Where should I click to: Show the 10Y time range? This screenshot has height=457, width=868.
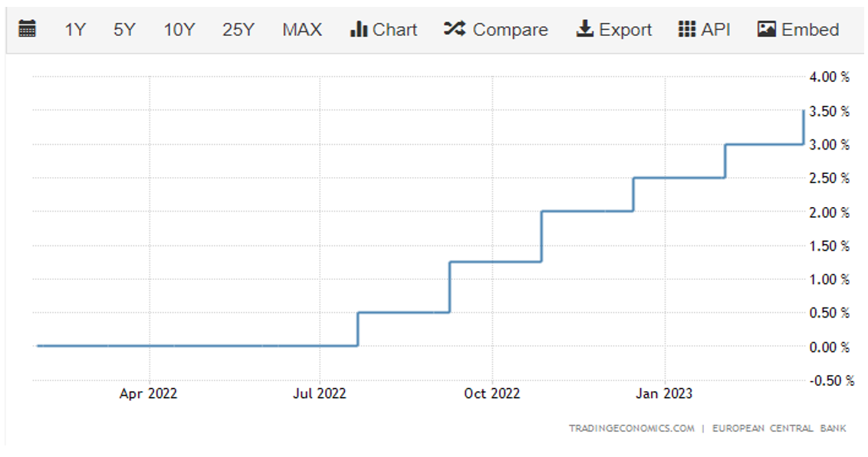179,30
